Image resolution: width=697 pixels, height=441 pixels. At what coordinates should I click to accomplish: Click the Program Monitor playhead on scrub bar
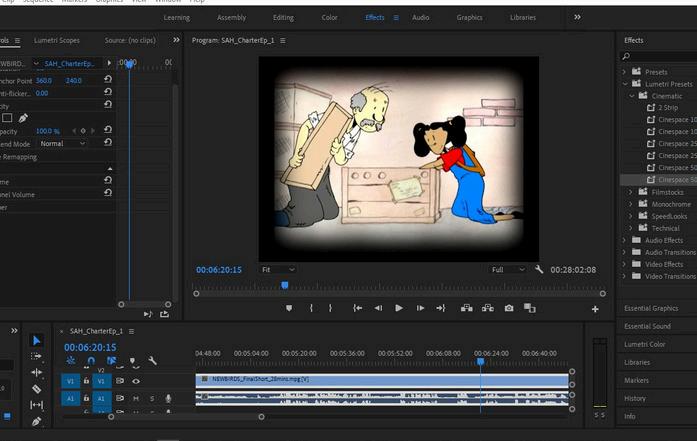pos(285,285)
